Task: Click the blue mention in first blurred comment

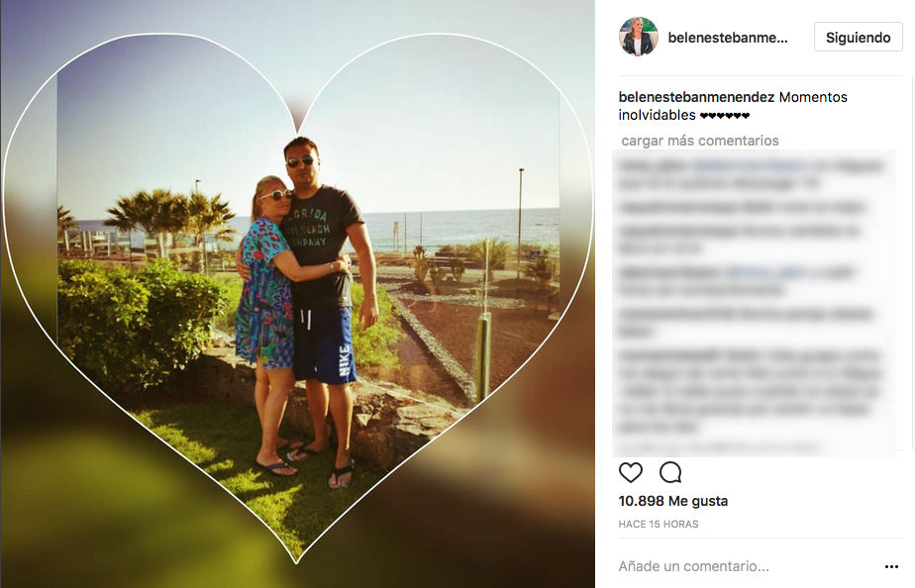Action: click(x=750, y=165)
